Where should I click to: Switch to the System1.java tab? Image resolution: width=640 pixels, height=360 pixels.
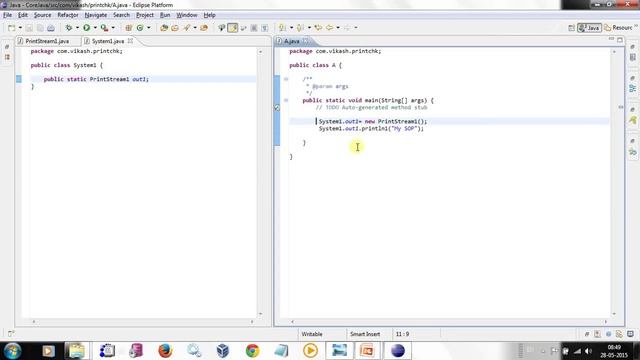(x=108, y=41)
